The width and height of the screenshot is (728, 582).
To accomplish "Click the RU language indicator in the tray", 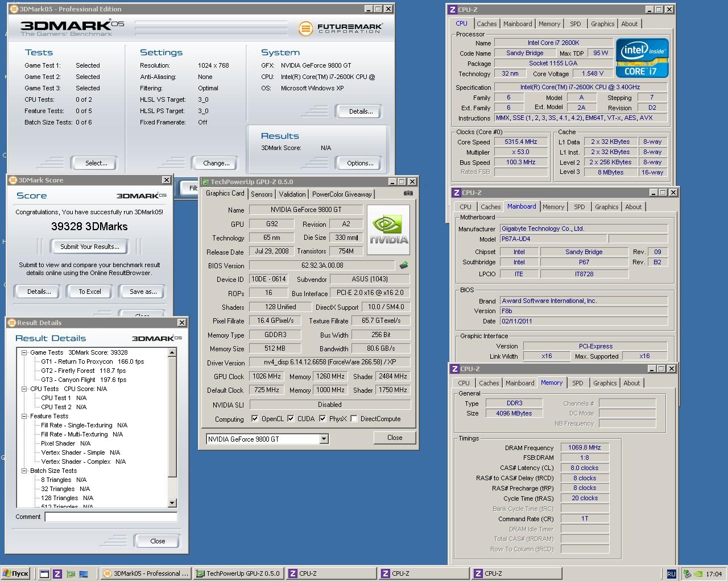I will click(671, 574).
